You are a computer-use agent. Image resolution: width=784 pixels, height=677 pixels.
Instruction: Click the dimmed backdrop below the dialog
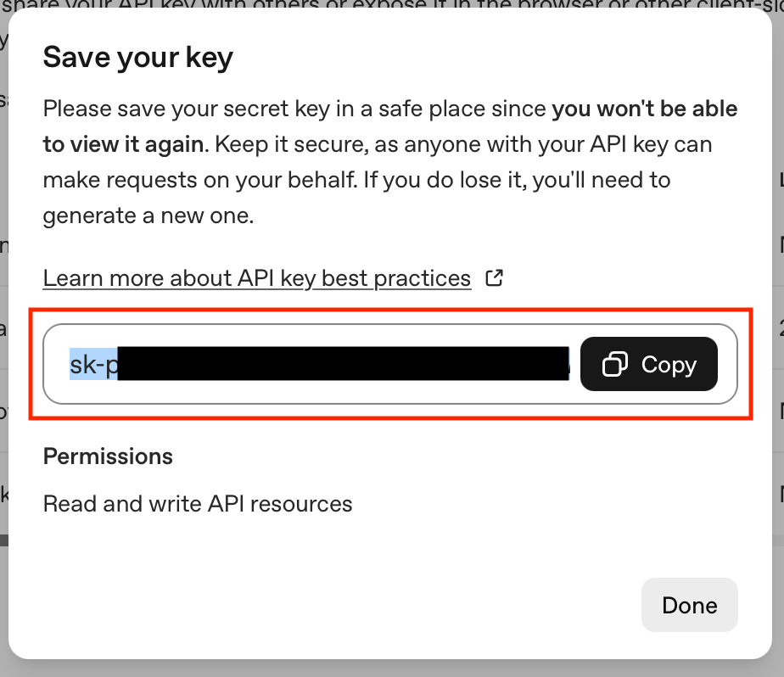point(390,668)
